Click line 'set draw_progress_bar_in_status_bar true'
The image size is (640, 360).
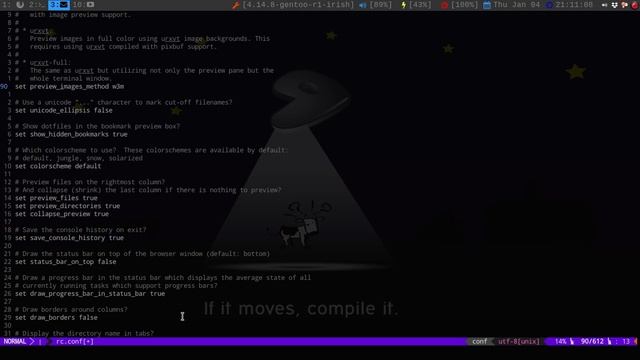pos(90,293)
